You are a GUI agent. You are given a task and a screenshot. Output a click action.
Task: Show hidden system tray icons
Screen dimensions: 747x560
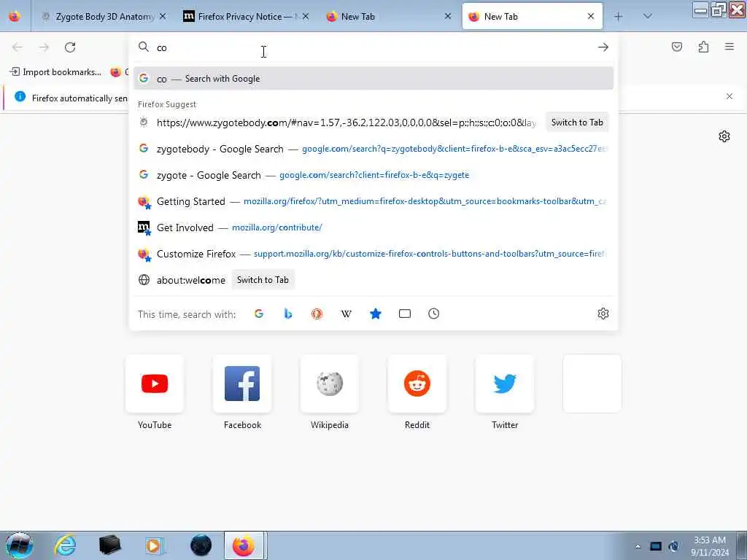coord(638,546)
